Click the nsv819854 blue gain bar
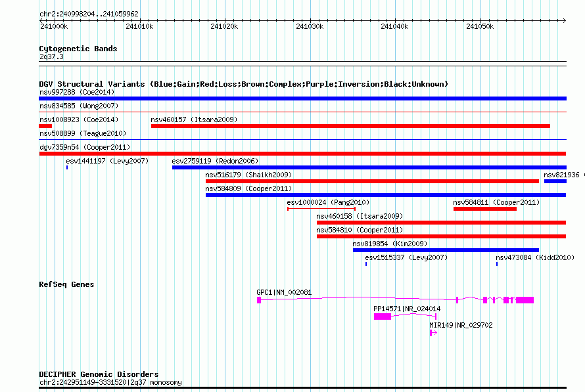Screen dimensions: 585x392 click(x=446, y=250)
